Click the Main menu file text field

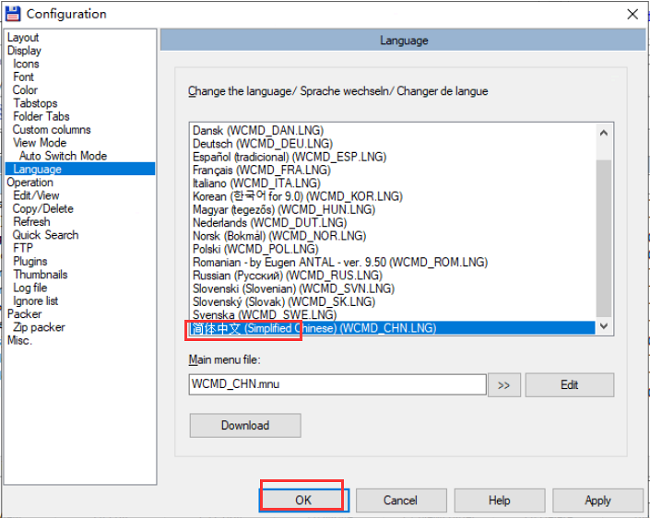coord(336,385)
